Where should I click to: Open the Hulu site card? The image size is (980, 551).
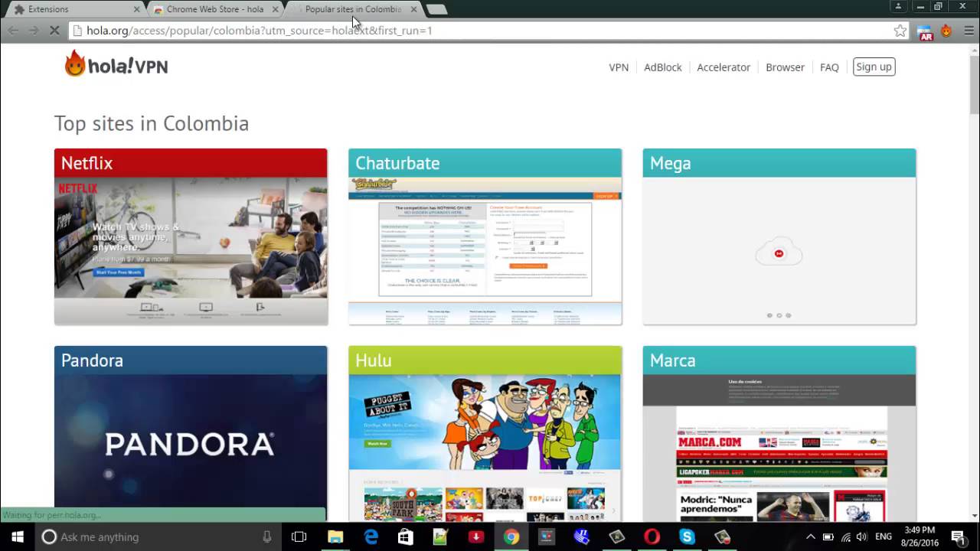click(485, 434)
